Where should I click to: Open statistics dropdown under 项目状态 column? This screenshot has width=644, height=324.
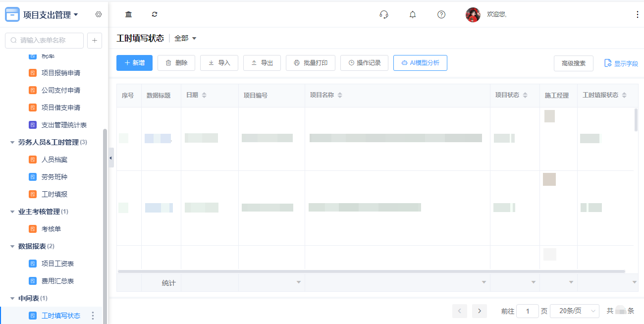pos(533,282)
